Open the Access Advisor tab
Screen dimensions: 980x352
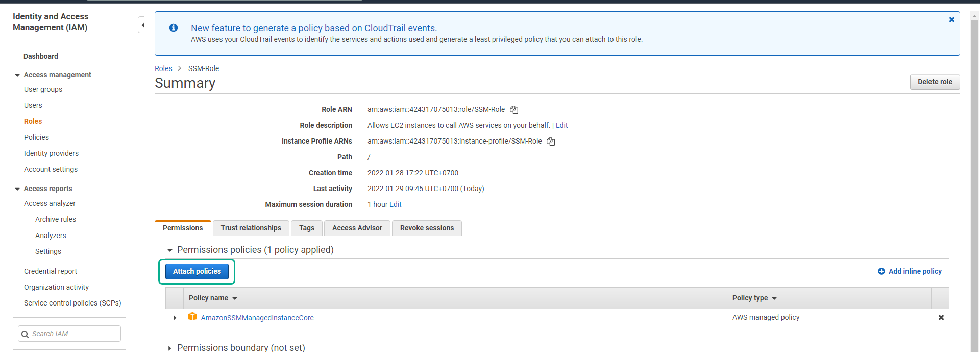tap(357, 228)
